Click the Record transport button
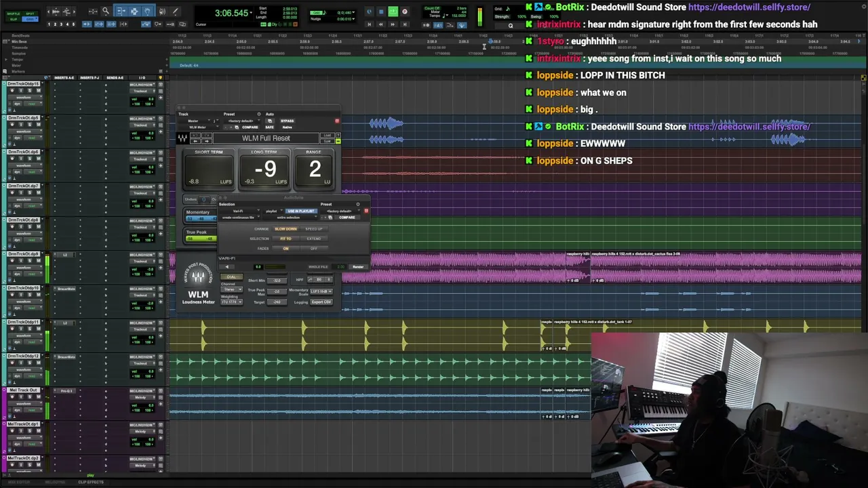Viewport: 868px width, 488px height. tap(405, 12)
